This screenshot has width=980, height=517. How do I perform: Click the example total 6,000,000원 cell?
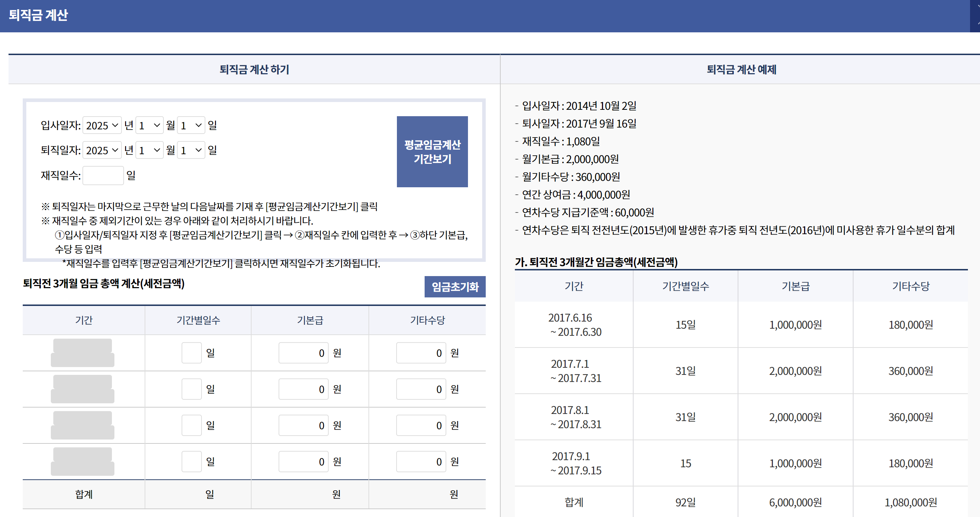(795, 502)
